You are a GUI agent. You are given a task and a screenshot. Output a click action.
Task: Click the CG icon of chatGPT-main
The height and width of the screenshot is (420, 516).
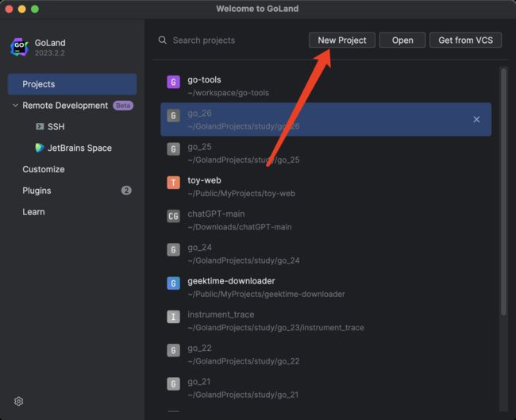pyautogui.click(x=173, y=216)
